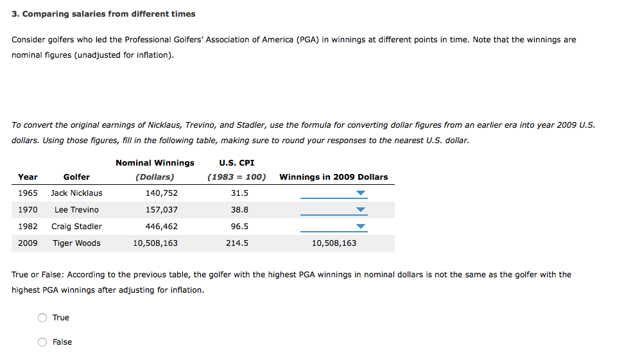Click the CPI value 96.5
Image resolution: width=640 pixels, height=364 pixels.
pyautogui.click(x=239, y=227)
